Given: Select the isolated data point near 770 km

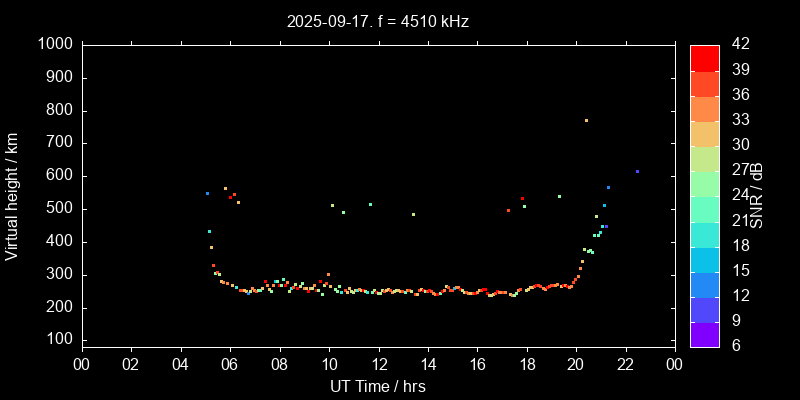Looking at the screenshot, I should click(x=586, y=120).
